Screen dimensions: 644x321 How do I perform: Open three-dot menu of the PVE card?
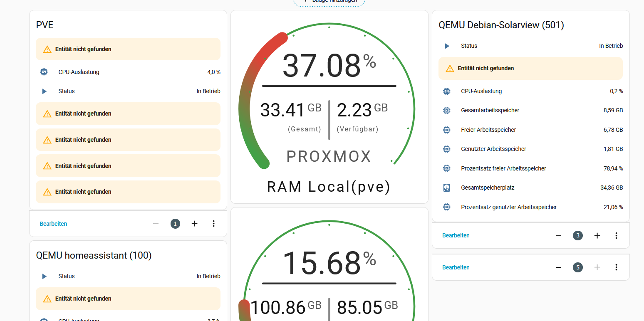213,224
